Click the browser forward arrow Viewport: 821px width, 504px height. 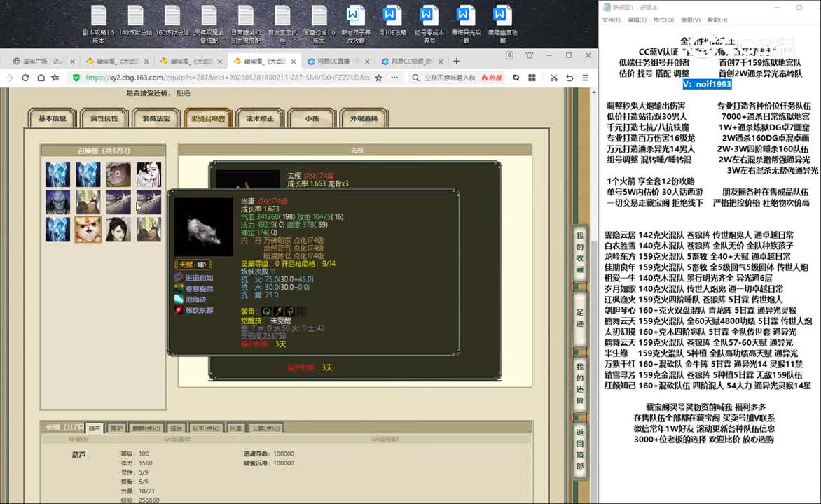[10, 78]
